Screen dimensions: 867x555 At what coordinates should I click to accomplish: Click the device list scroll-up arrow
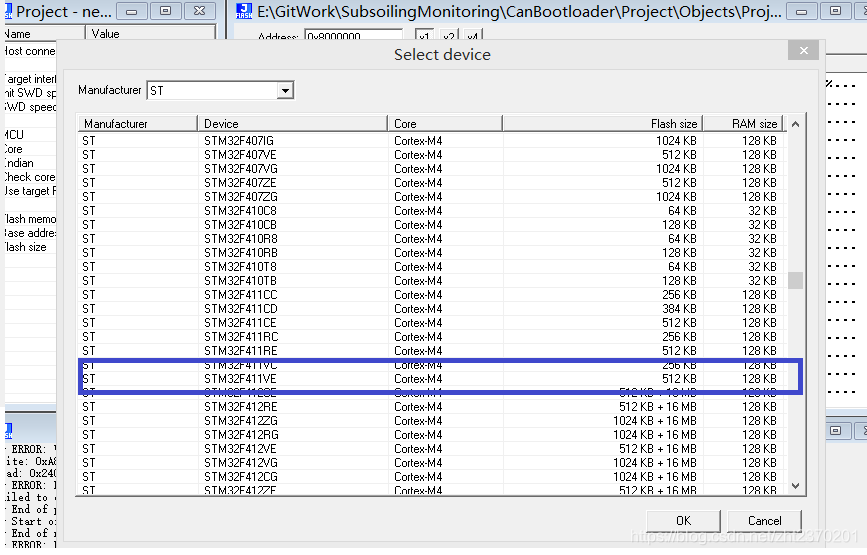[x=795, y=124]
